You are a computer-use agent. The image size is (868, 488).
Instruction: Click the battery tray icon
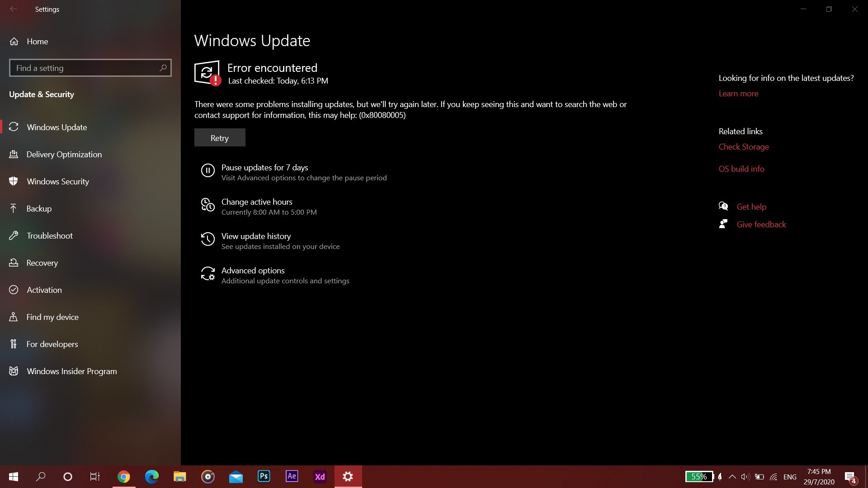[759, 477]
